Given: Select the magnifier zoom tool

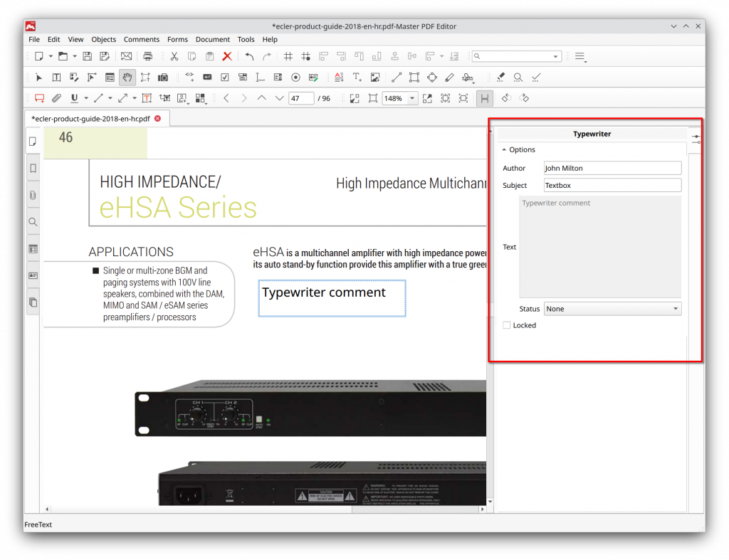Looking at the screenshot, I should coord(517,77).
